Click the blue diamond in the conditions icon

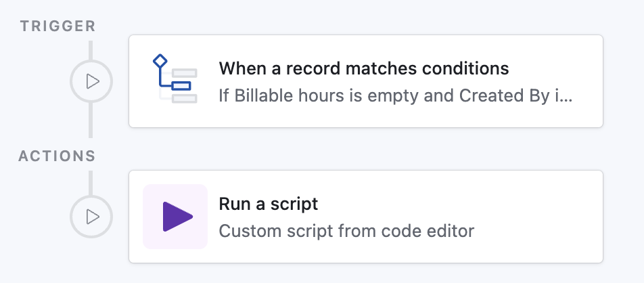(x=160, y=62)
